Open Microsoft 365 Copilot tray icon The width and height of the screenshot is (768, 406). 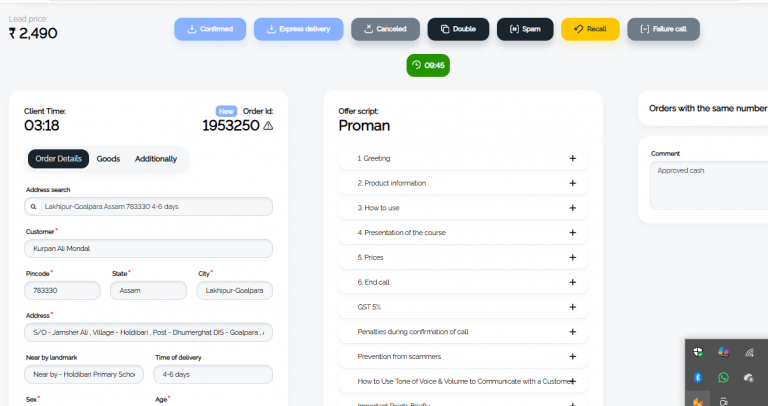[723, 352]
